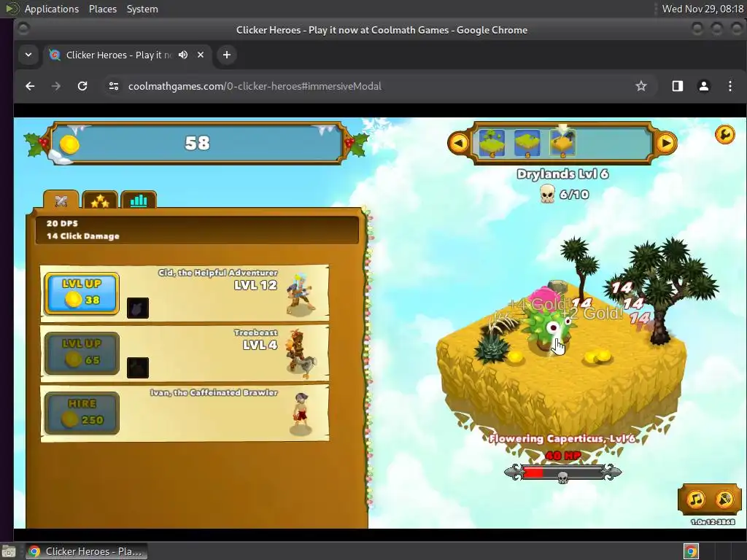
Task: Click Ivan the Caffeinated Brawler portrait
Action: 301,413
